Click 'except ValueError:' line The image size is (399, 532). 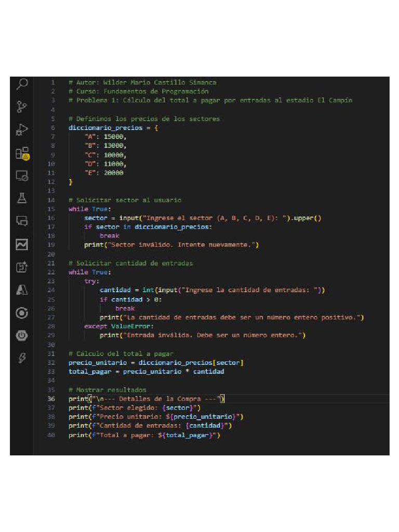click(119, 326)
